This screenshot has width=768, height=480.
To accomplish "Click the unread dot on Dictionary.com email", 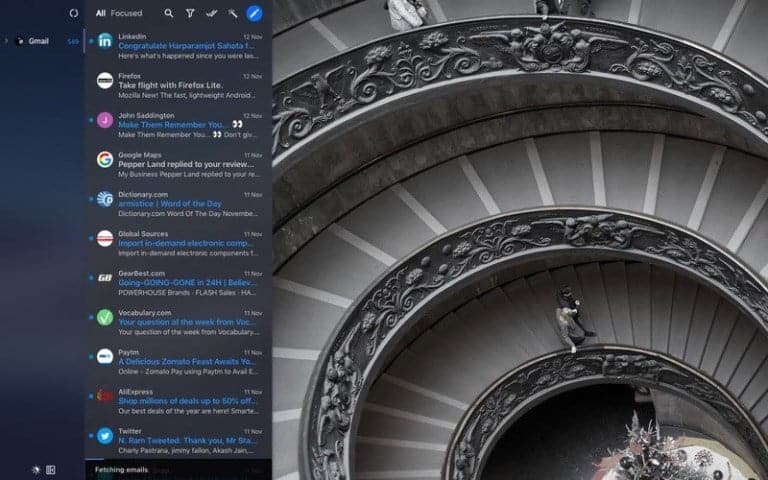I will coord(91,199).
